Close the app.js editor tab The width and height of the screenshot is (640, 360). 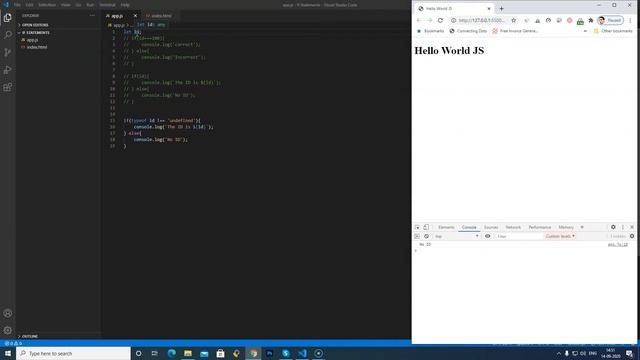click(135, 16)
